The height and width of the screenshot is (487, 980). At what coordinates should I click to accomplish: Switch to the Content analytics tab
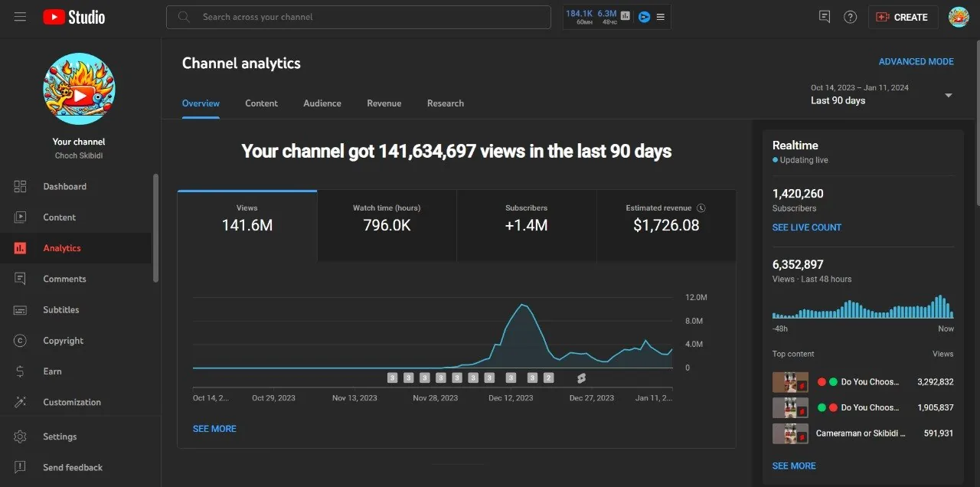(261, 103)
